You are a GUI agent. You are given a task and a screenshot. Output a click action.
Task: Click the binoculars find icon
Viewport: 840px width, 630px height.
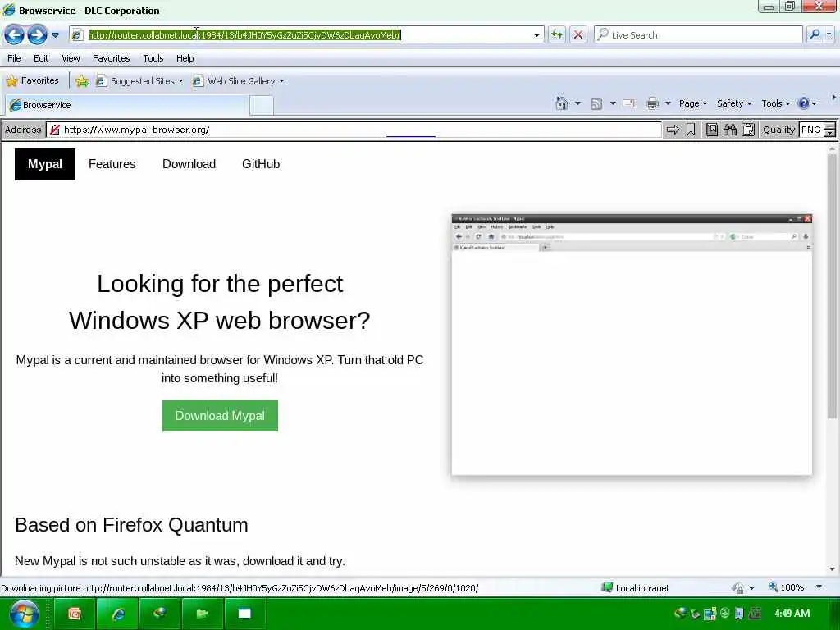pyautogui.click(x=729, y=130)
